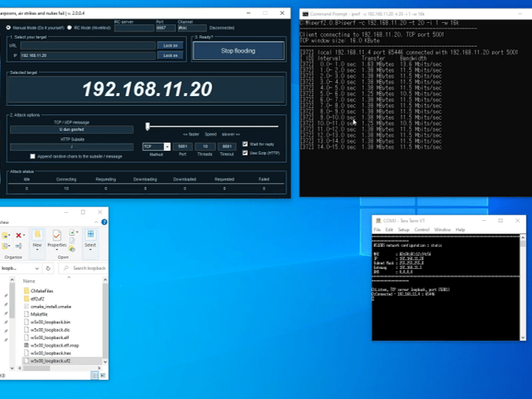Click Tera Term scrollbar up arrow
The height and width of the screenshot is (399, 532).
pyautogui.click(x=523, y=237)
